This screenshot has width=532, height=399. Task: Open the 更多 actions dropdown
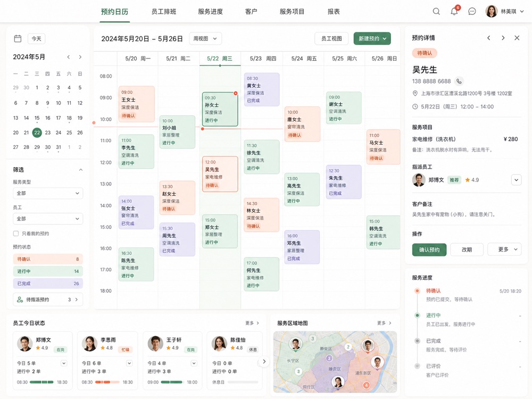504,250
